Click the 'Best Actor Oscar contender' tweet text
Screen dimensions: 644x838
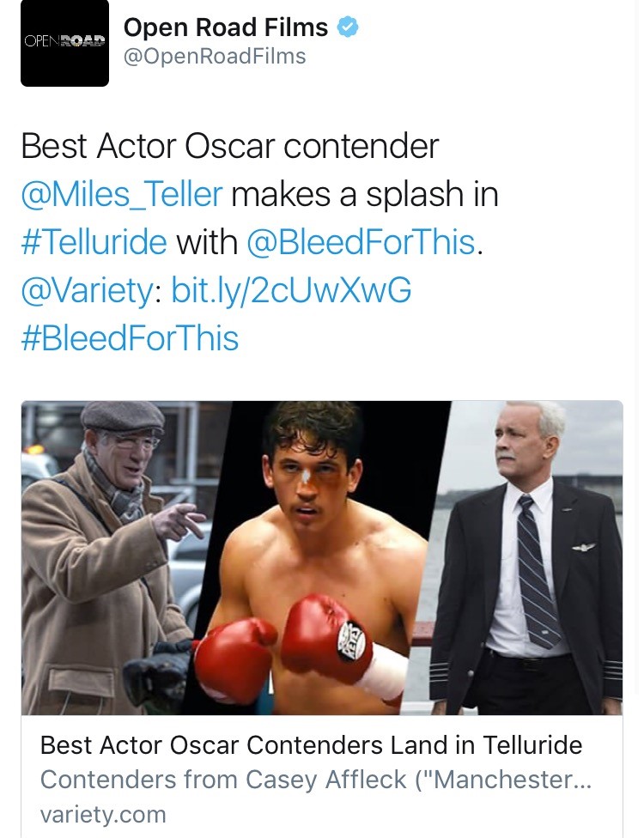point(230,145)
